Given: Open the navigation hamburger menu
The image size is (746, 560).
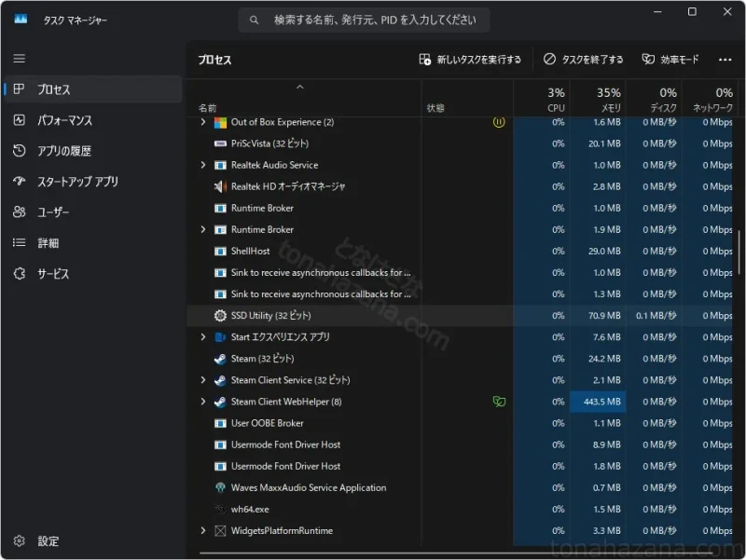Looking at the screenshot, I should pyautogui.click(x=19, y=59).
